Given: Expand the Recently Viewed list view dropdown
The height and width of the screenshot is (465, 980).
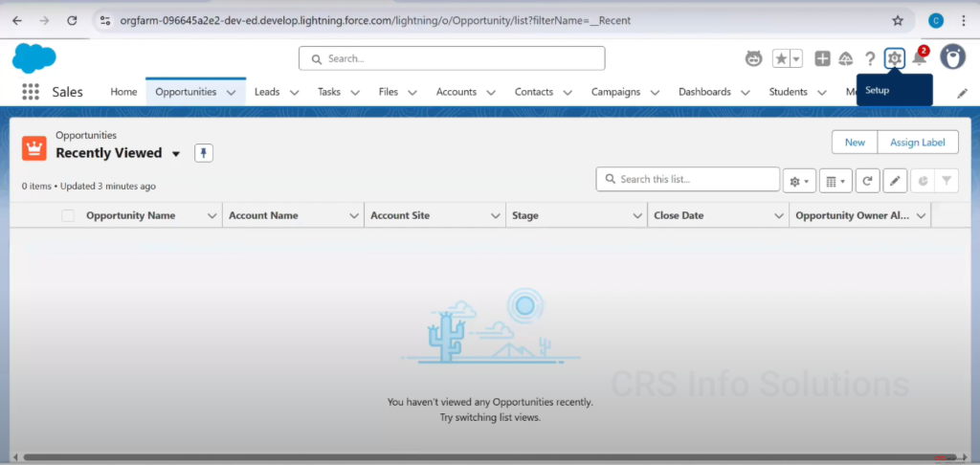Looking at the screenshot, I should pyautogui.click(x=176, y=154).
